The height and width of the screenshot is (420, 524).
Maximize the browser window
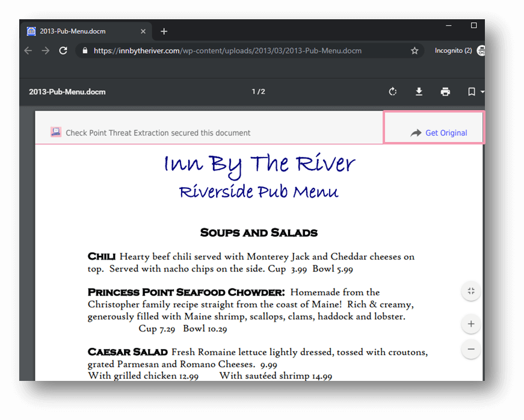click(x=473, y=25)
